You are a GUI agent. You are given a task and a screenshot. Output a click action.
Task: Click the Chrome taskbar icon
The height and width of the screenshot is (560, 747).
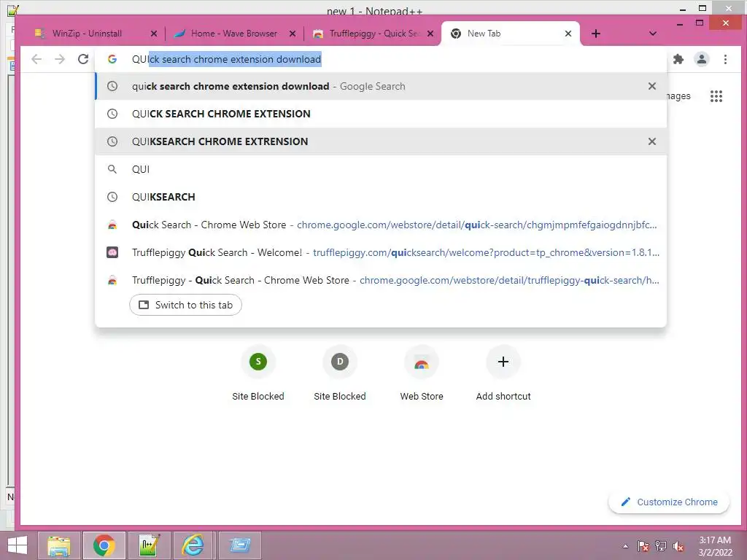click(104, 545)
